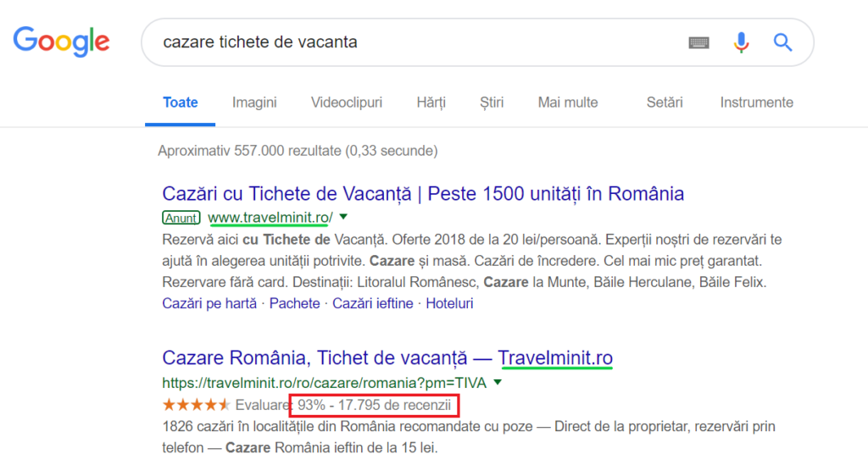Switch to the Videoclipuri tab
The height and width of the screenshot is (476, 868).
pos(346,102)
